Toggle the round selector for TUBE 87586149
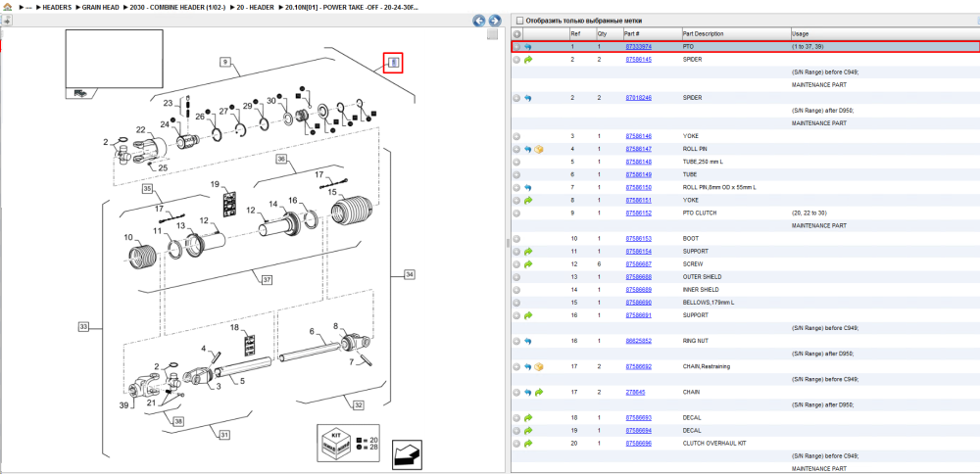The height and width of the screenshot is (474, 980). pyautogui.click(x=516, y=175)
